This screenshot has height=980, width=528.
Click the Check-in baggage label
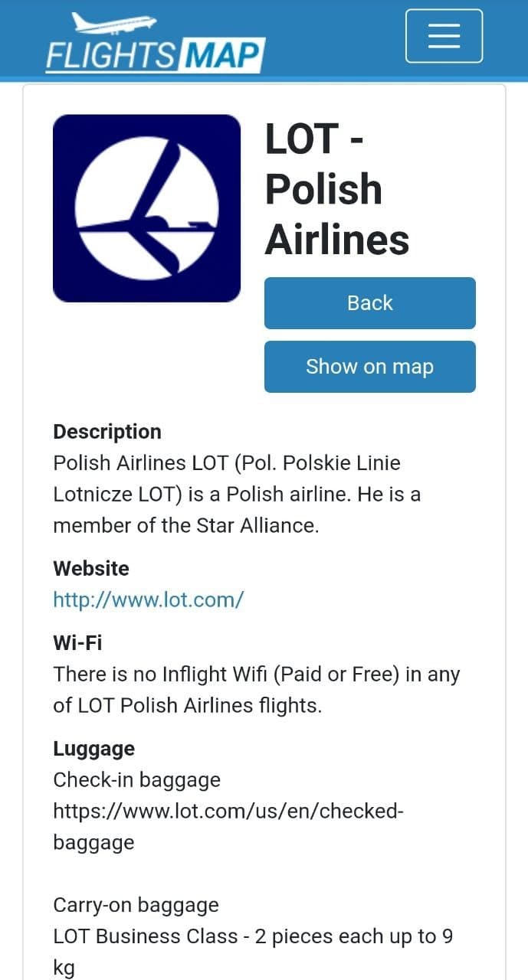(x=136, y=779)
